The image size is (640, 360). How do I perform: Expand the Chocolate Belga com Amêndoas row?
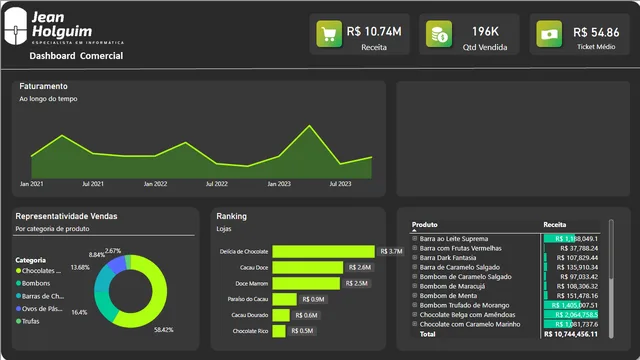pyautogui.click(x=415, y=314)
